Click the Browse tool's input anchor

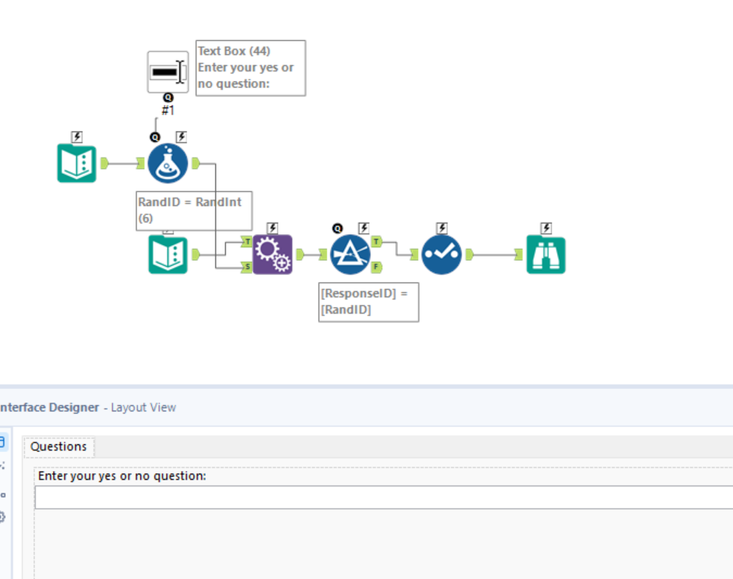[x=518, y=255]
